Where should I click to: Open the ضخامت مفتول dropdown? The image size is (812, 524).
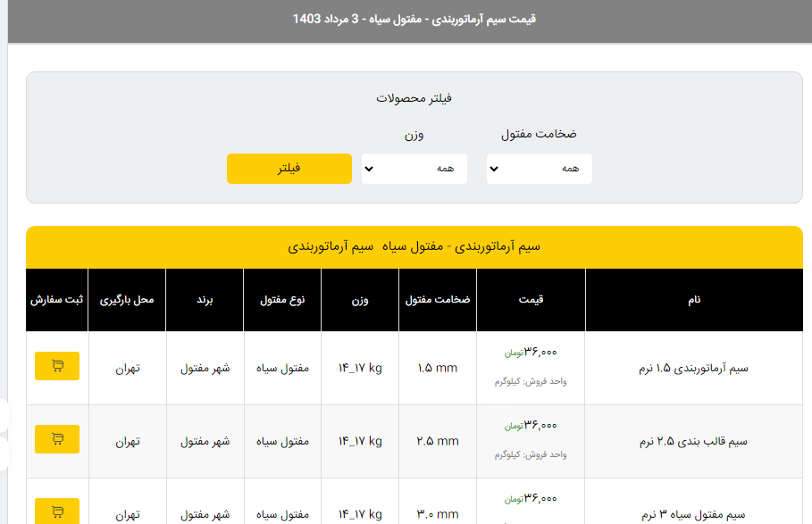(539, 169)
